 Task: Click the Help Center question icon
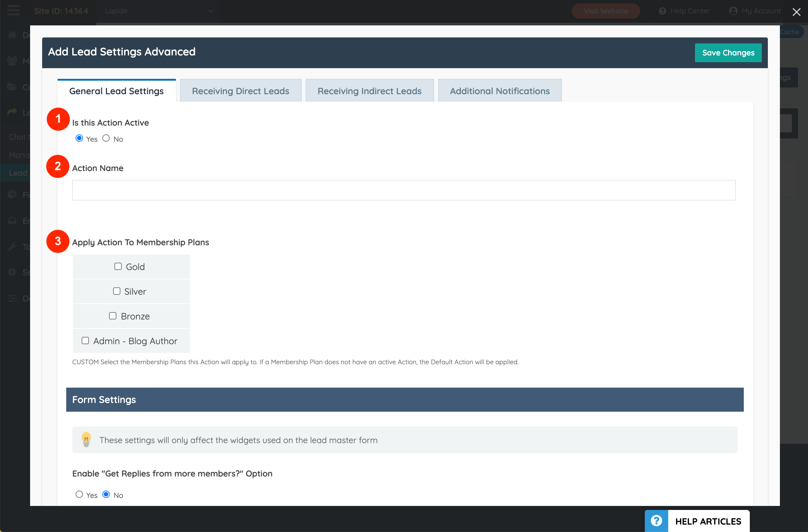coord(662,11)
